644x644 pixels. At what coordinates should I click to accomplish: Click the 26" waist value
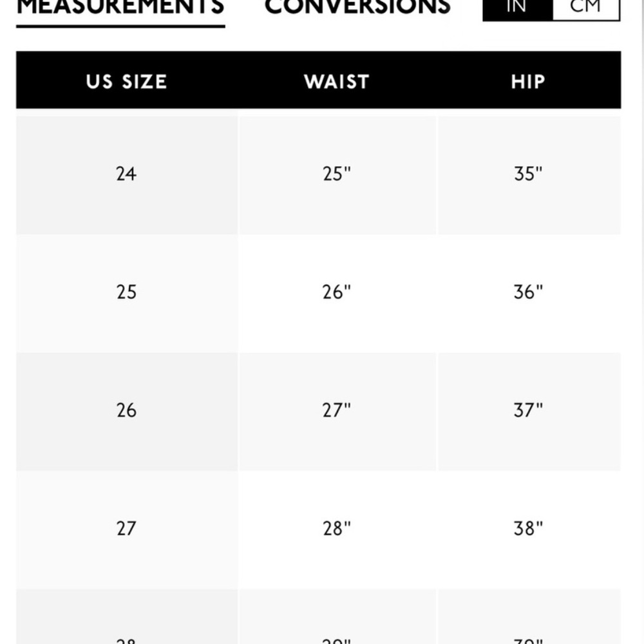coord(337,292)
